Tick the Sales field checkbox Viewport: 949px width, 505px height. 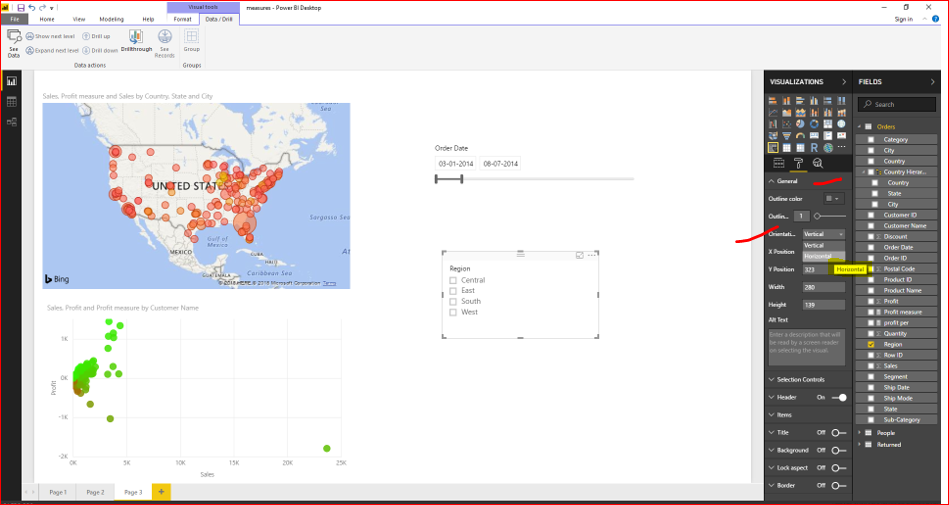pyautogui.click(x=871, y=366)
